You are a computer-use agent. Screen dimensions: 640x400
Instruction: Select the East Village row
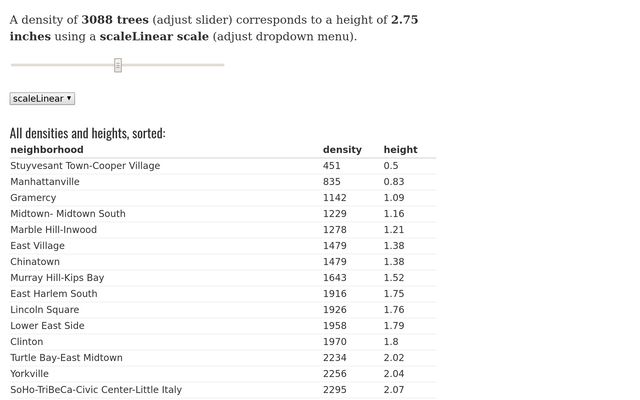pos(223,246)
